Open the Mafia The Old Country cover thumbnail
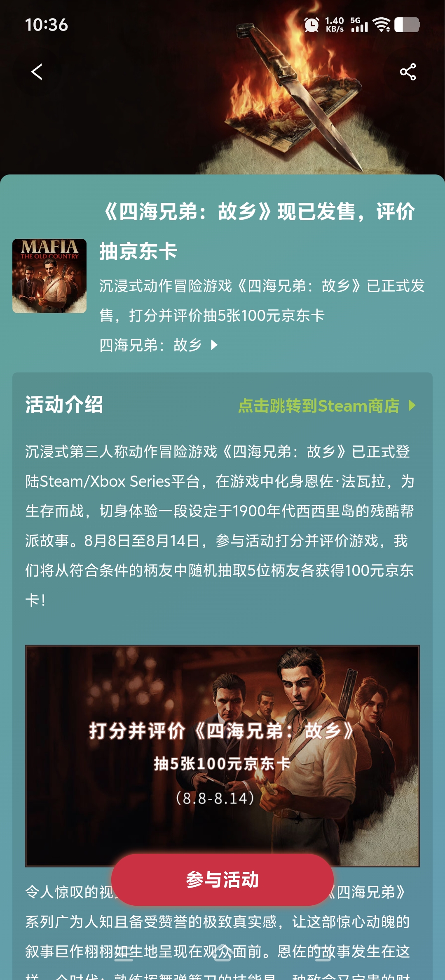The height and width of the screenshot is (980, 445). [49, 276]
